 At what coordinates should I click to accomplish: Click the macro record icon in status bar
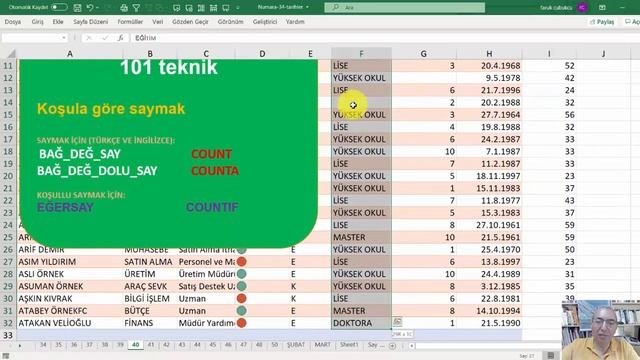point(6,356)
